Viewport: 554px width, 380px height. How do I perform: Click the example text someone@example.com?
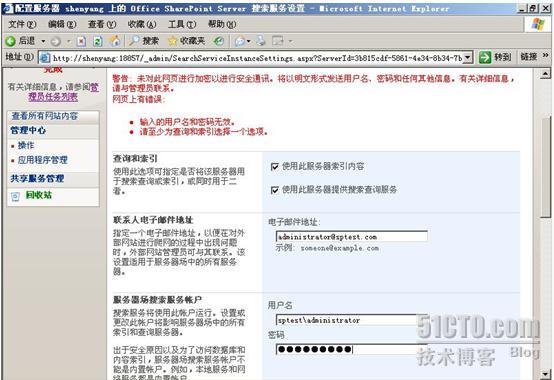pyautogui.click(x=340, y=248)
